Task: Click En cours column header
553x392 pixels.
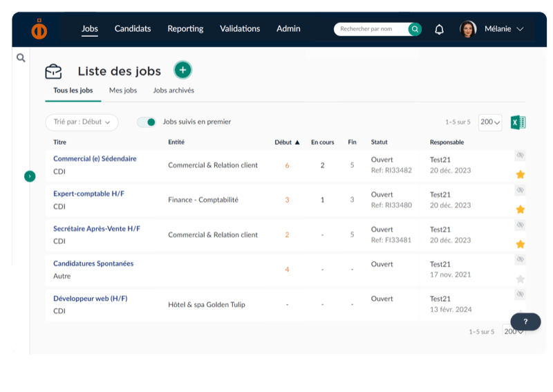Action: tap(322, 142)
